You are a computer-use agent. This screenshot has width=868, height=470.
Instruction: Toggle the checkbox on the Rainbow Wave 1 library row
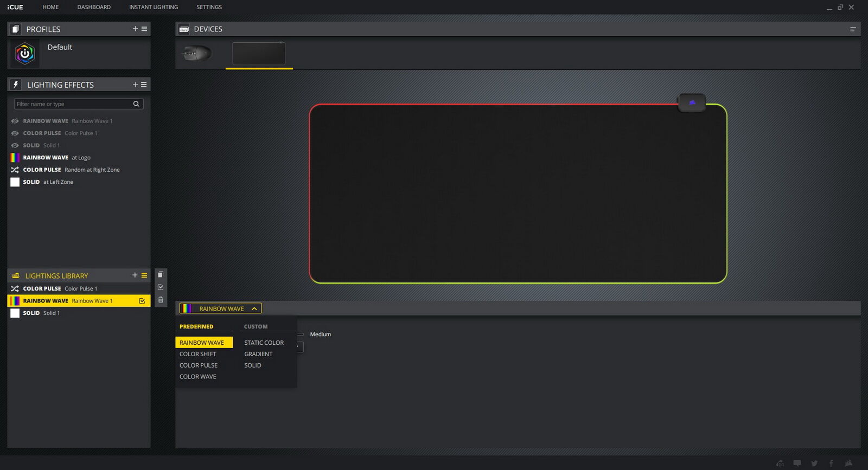click(142, 301)
